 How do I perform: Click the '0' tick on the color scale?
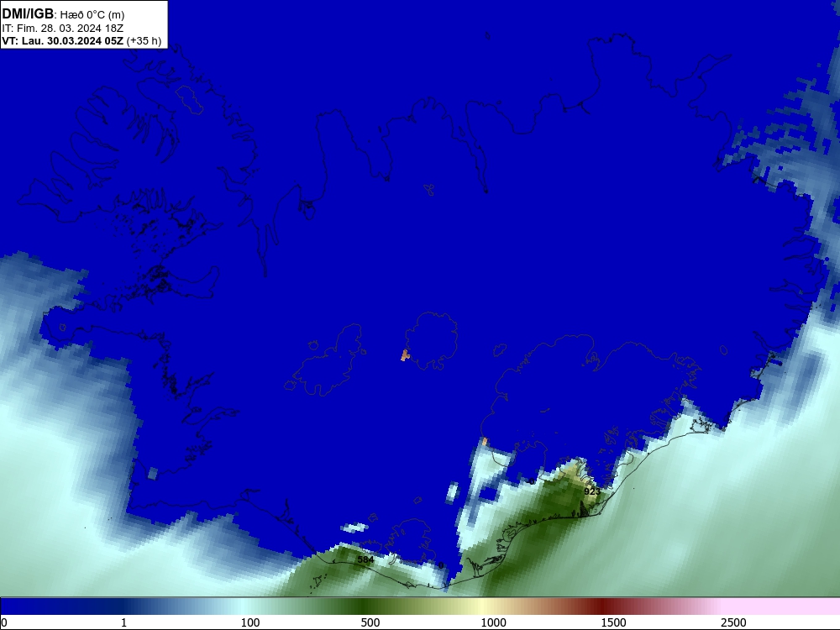pos(5,622)
